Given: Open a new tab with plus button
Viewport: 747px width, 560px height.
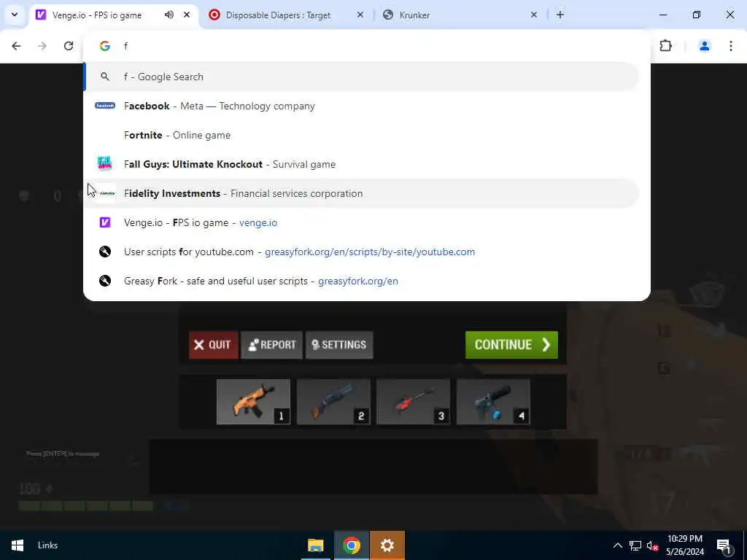Looking at the screenshot, I should (x=560, y=15).
